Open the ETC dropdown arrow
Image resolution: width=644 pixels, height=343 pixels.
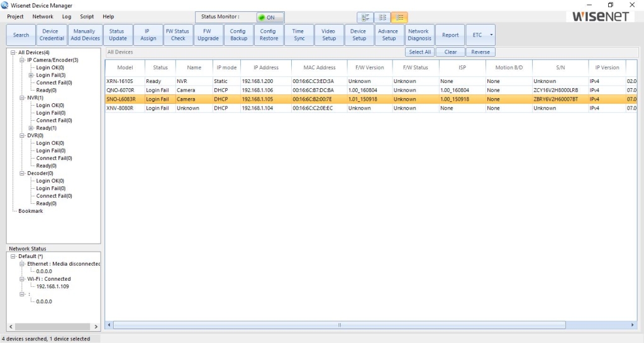[x=491, y=35]
